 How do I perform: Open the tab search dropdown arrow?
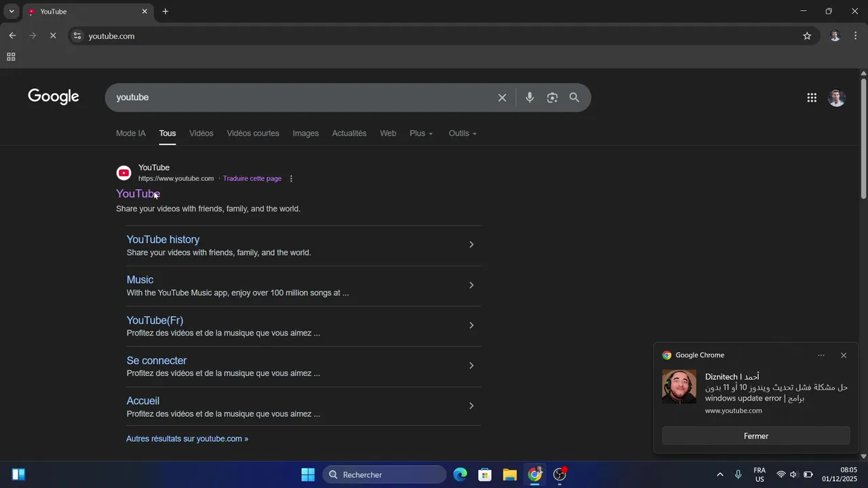12,12
